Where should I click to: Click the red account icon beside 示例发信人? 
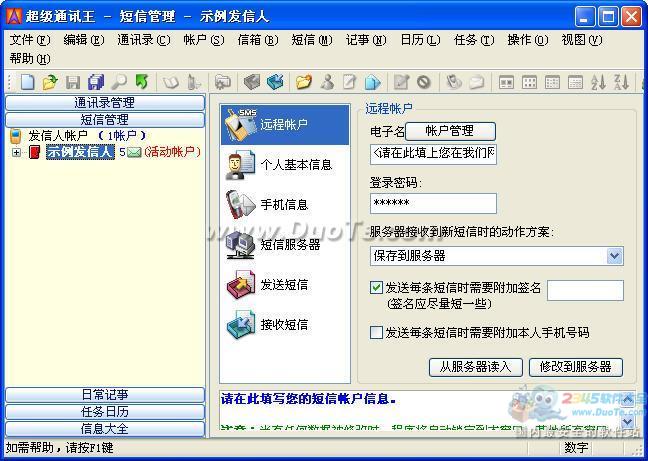pos(35,152)
